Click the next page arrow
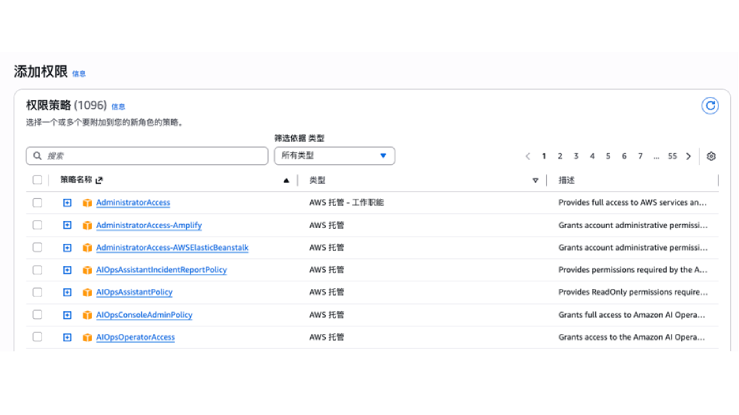Viewport: 739px width, 415px height. pos(688,156)
